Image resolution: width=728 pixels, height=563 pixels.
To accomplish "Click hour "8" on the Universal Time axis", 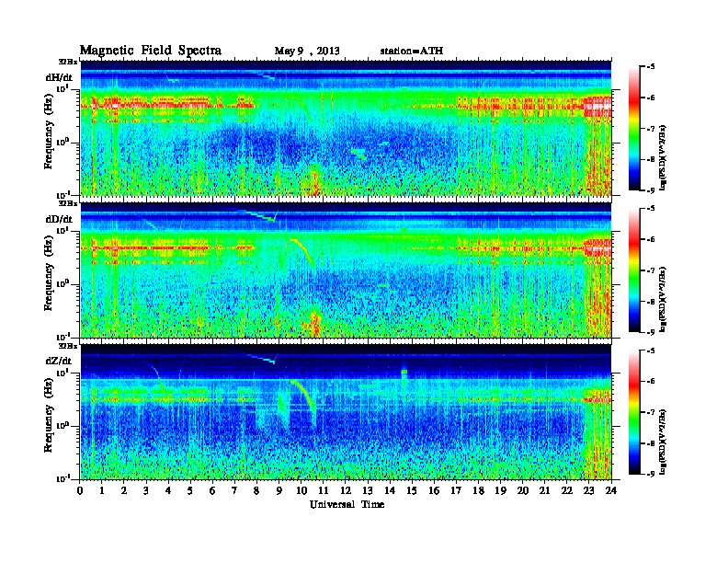I will [x=256, y=490].
